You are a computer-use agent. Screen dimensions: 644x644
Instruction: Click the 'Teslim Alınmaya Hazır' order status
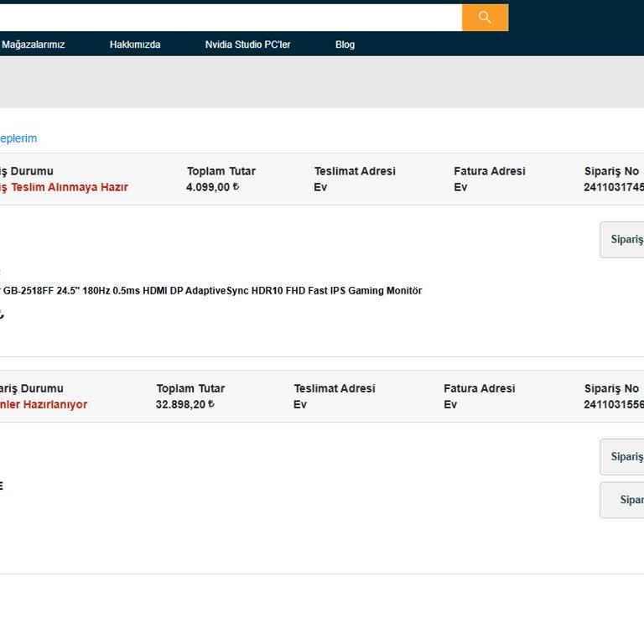(x=65, y=187)
